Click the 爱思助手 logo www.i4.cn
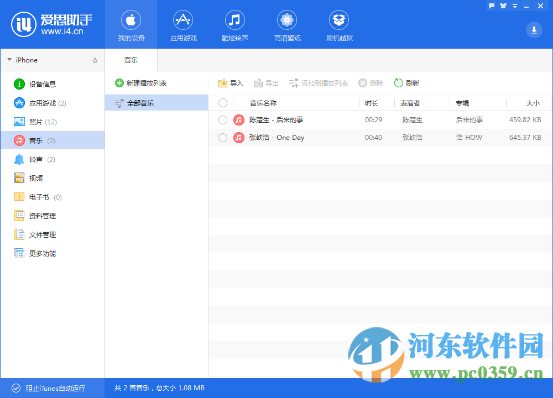 point(52,24)
